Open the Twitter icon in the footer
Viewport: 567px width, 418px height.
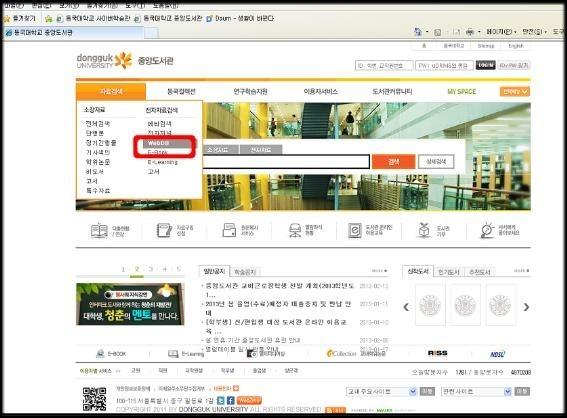(x=221, y=400)
